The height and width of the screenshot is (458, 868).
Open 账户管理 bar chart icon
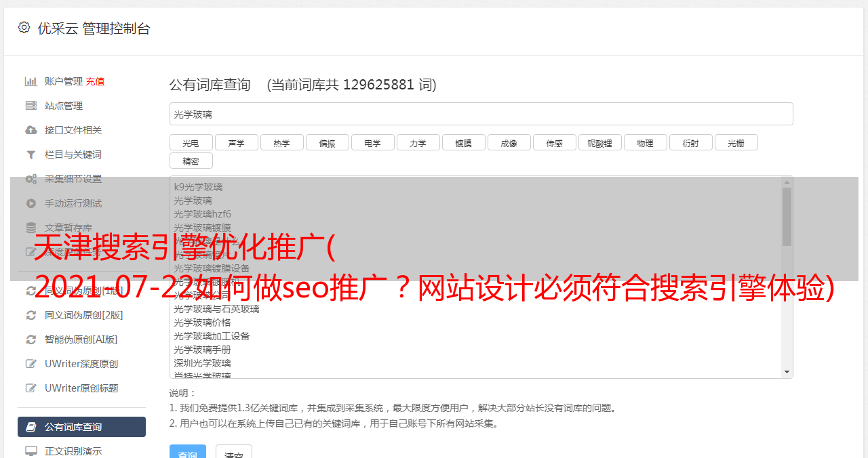[31, 81]
